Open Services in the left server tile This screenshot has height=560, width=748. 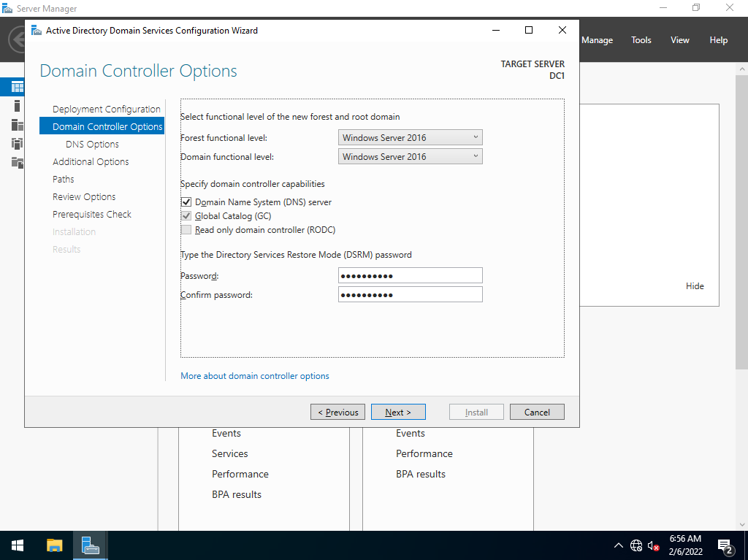coord(230,453)
